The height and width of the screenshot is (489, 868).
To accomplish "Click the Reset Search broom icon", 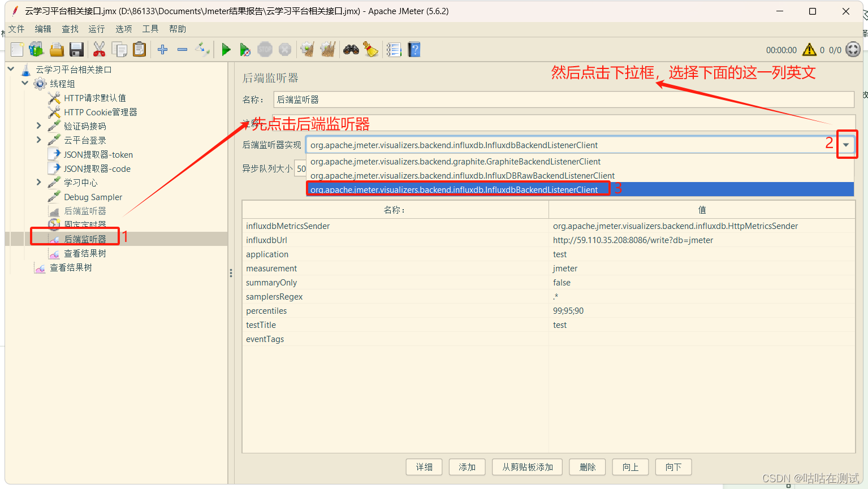I will coord(371,50).
